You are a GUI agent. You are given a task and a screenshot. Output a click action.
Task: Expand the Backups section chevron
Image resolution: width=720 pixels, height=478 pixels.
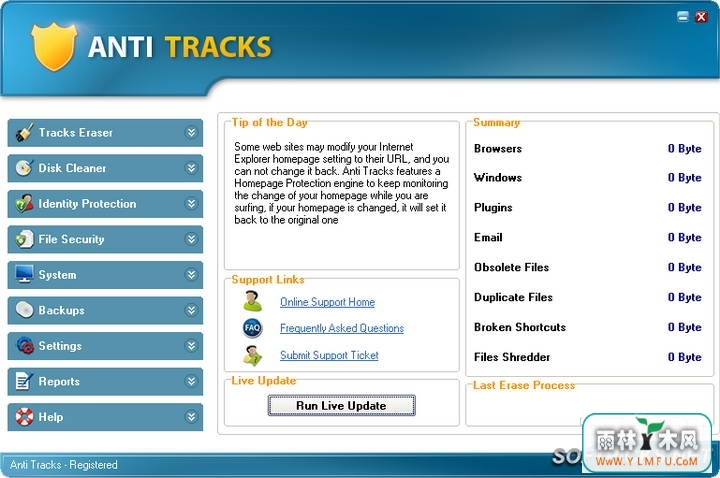click(191, 310)
